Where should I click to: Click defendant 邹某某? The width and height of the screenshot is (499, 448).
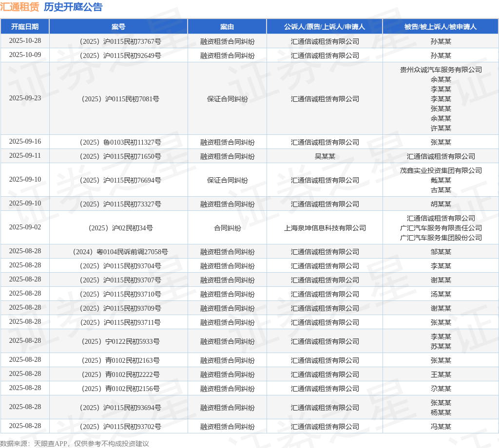coord(441,252)
